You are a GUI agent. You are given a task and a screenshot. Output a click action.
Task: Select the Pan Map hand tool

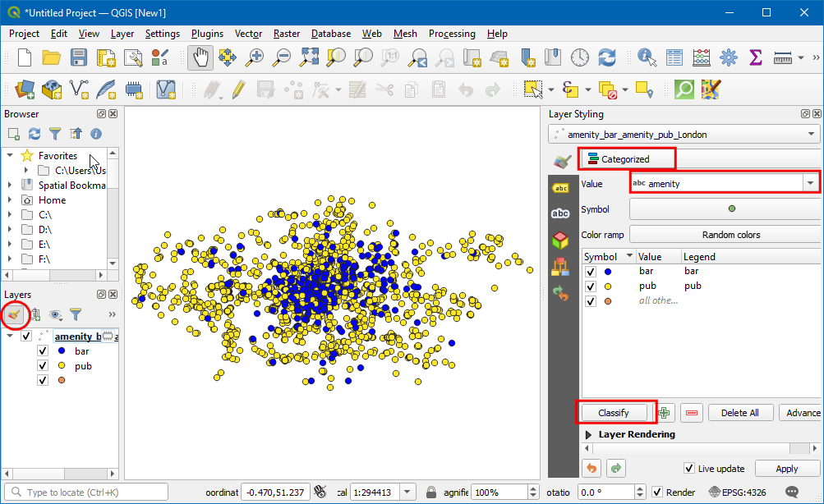tap(201, 57)
